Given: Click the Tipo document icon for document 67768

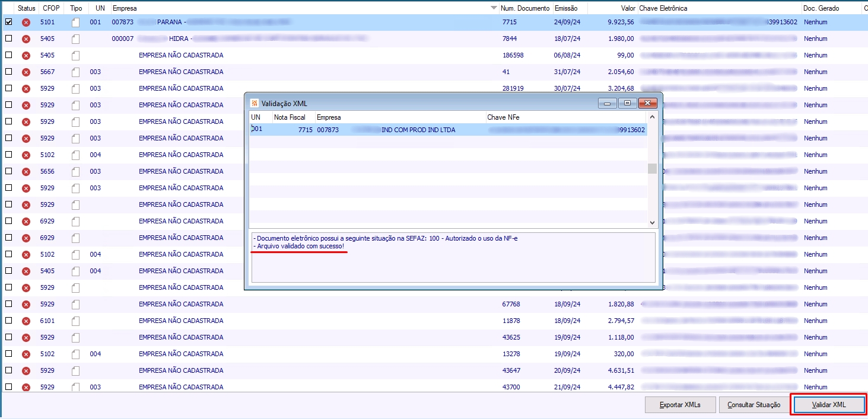Looking at the screenshot, I should [75, 305].
